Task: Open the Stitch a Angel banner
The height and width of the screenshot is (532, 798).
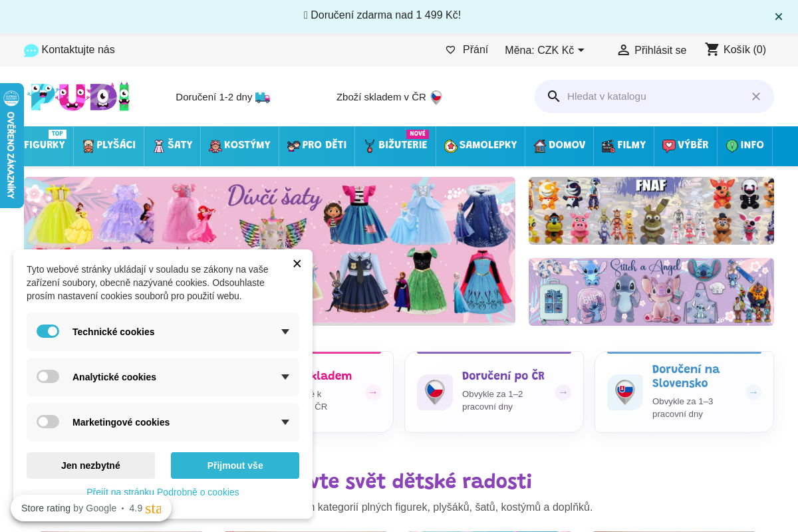Action: [x=651, y=292]
